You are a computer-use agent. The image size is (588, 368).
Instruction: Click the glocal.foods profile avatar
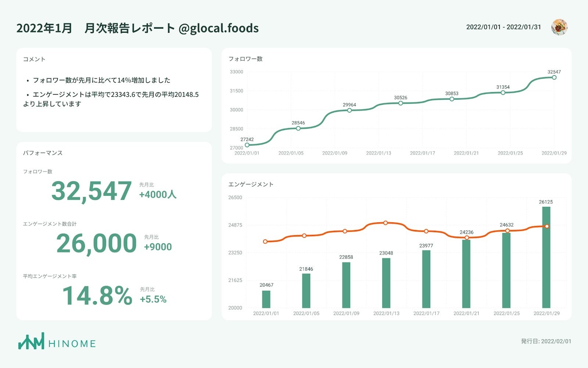click(x=559, y=27)
